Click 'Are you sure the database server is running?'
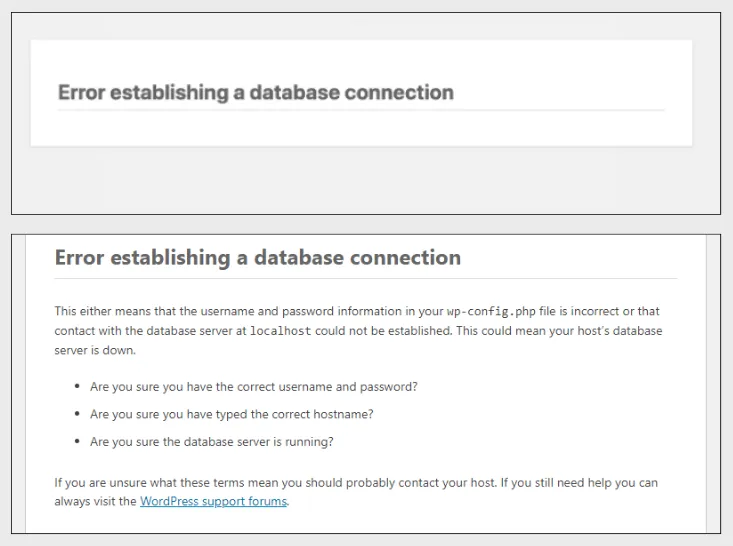The height and width of the screenshot is (546, 733). [212, 442]
